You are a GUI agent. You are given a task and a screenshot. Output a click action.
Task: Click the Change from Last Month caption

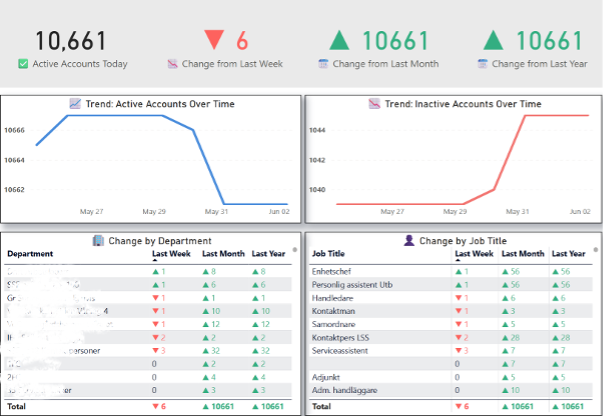pyautogui.click(x=386, y=64)
